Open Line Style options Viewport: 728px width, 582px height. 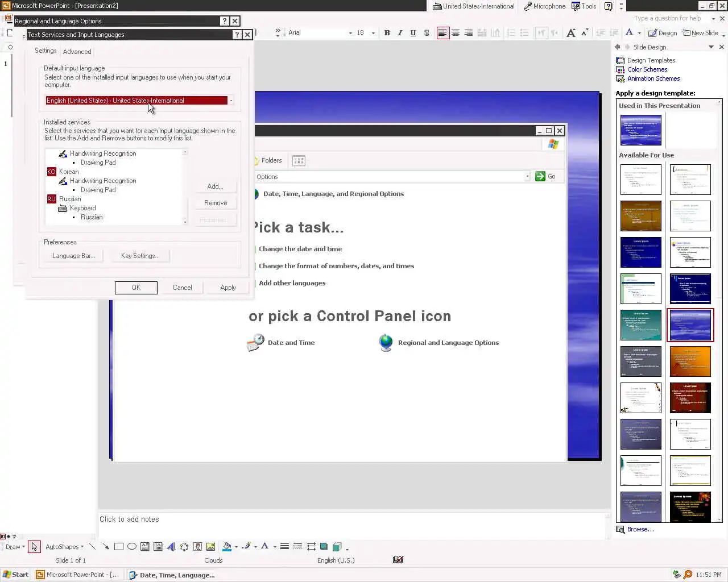click(284, 547)
